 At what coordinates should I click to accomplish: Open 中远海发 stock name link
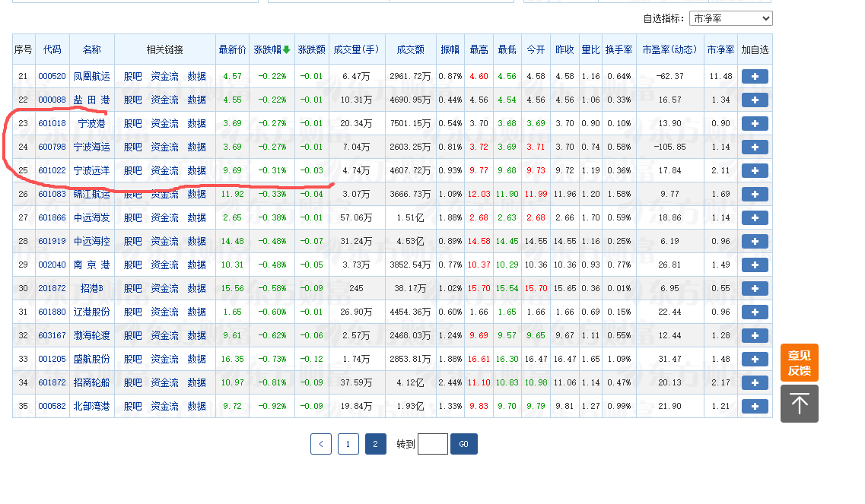91,218
